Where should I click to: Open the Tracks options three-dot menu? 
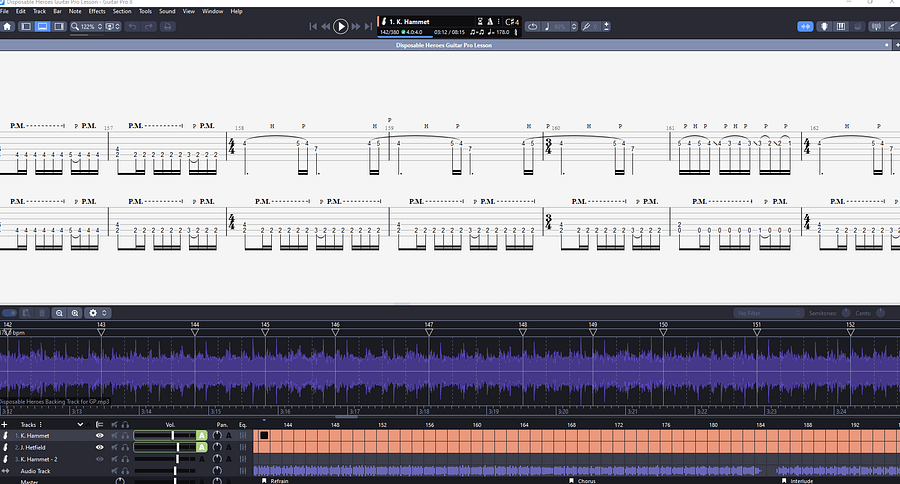[40, 424]
